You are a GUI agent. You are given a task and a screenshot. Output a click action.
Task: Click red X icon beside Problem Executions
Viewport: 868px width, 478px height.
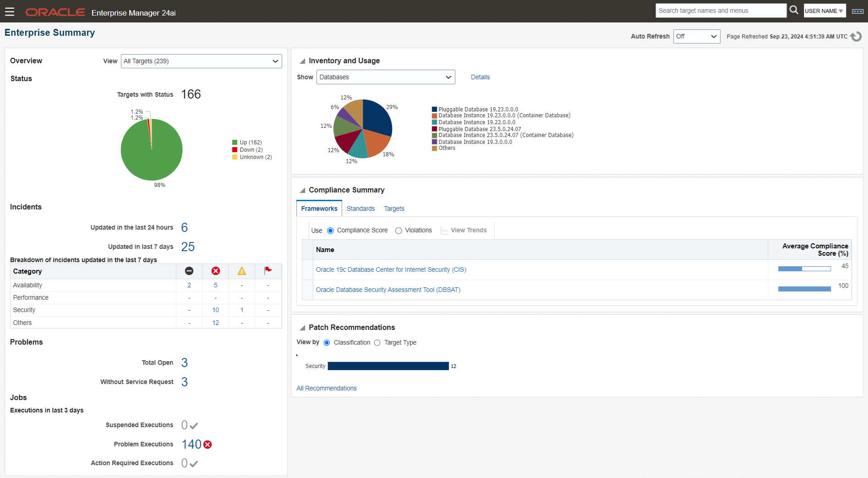coord(207,445)
